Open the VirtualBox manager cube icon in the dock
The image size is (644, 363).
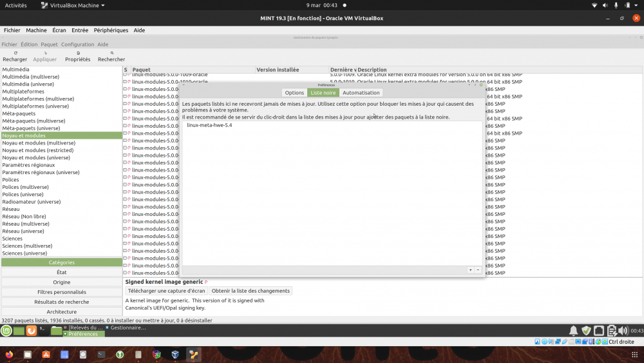[175, 355]
